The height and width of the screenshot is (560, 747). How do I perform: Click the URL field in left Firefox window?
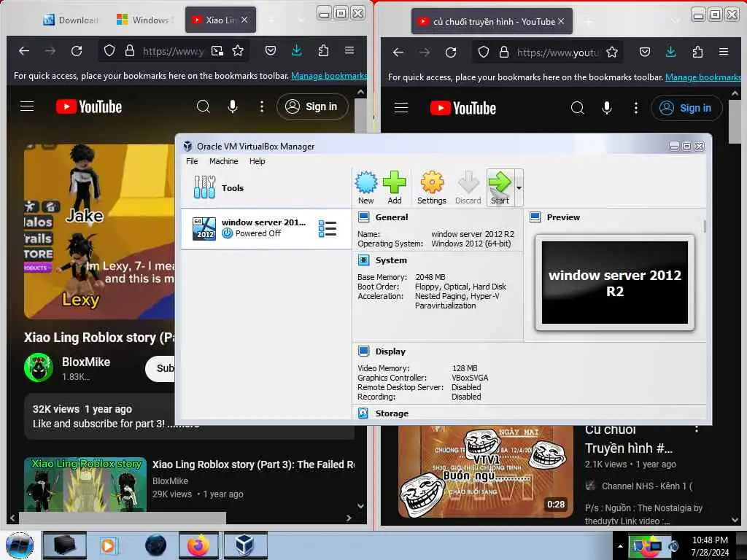(172, 51)
